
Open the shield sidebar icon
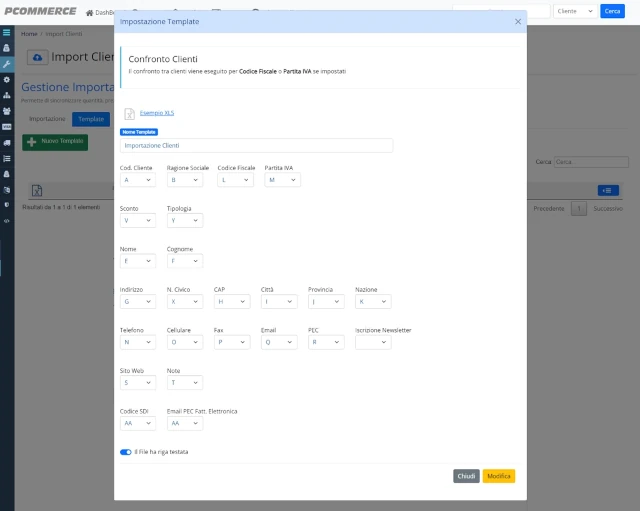pyautogui.click(x=7, y=204)
